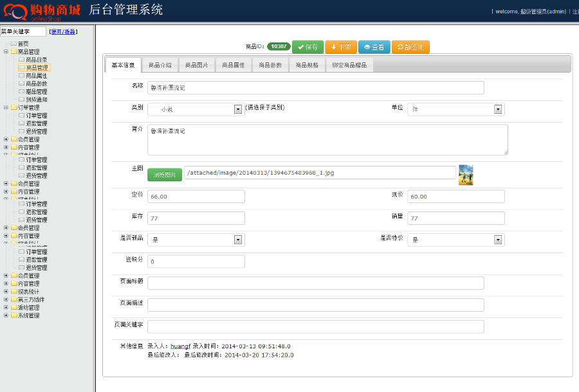579x392 pixels.
Task: Click the folder icon beside 第三方插件
Action: point(14,299)
